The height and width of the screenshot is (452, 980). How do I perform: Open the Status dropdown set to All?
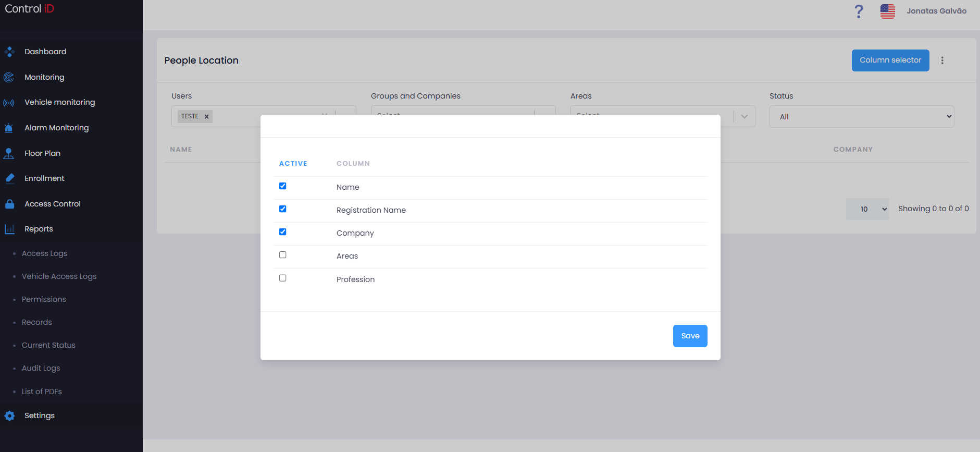pos(862,117)
